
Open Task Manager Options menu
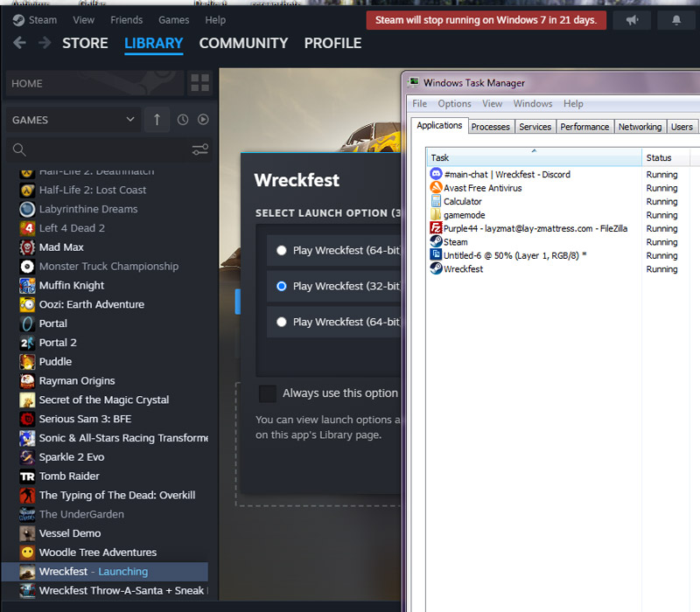454,103
